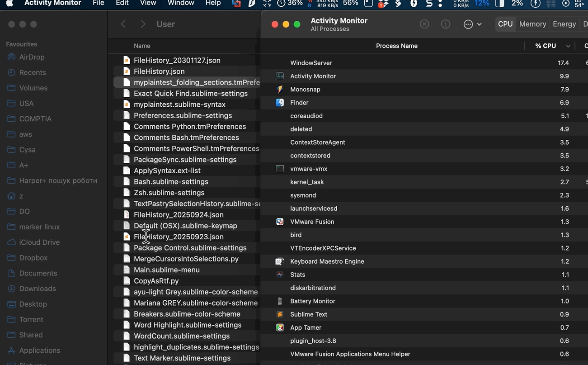Select the VMware Fusion process icon
The height and width of the screenshot is (365, 588).
280,222
